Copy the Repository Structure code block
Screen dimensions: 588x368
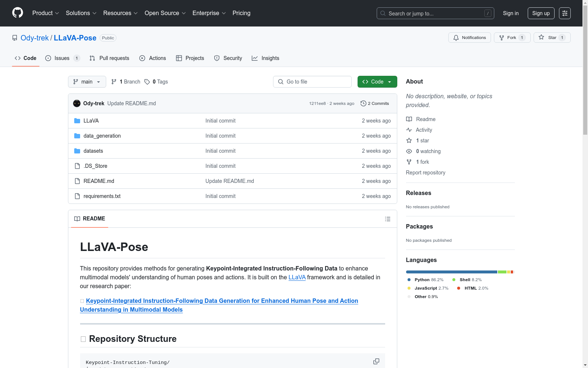click(x=376, y=361)
